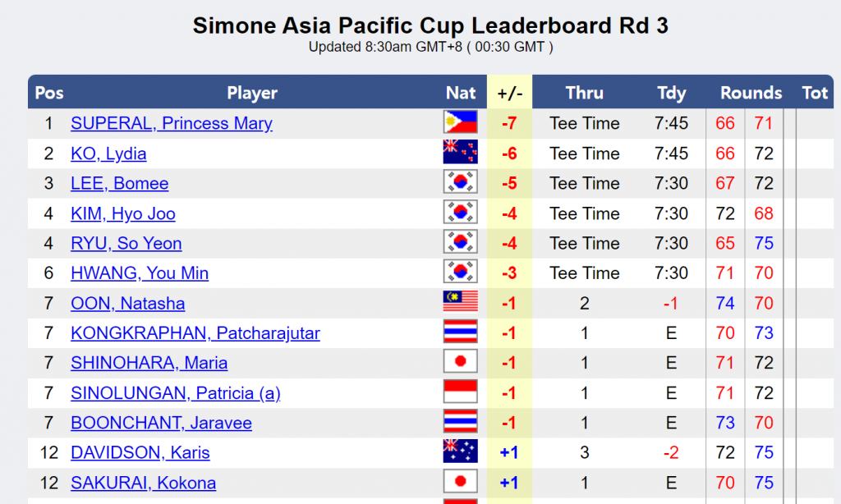Click the Malaysia flag beside OON
The height and width of the screenshot is (504, 841).
(x=460, y=303)
